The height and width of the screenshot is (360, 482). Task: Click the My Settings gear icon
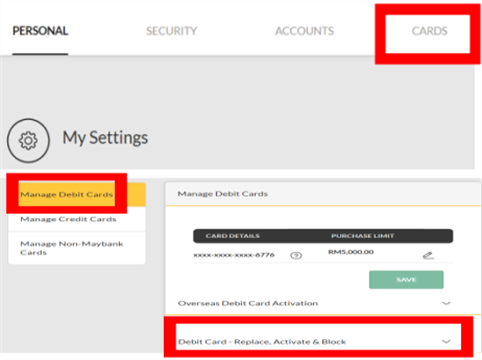tap(28, 141)
